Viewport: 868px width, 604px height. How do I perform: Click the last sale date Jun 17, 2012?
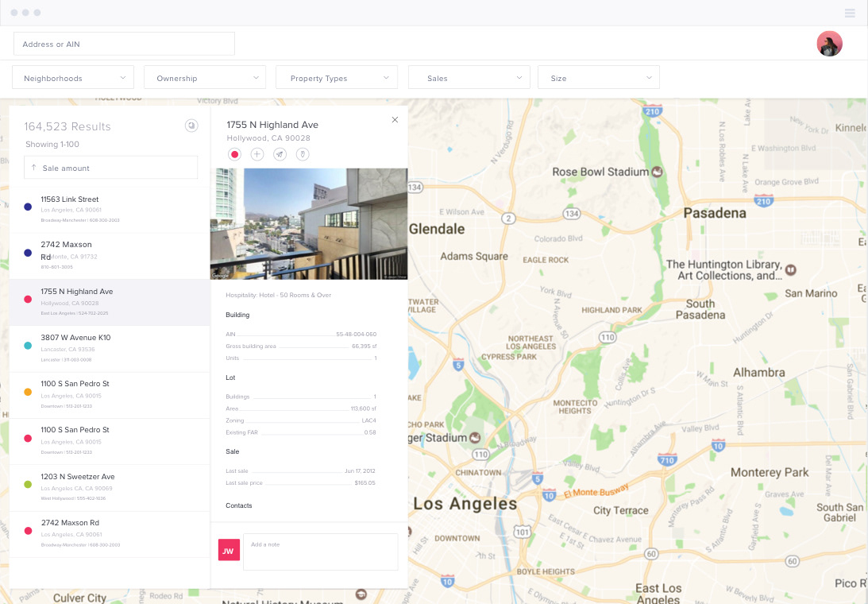360,471
